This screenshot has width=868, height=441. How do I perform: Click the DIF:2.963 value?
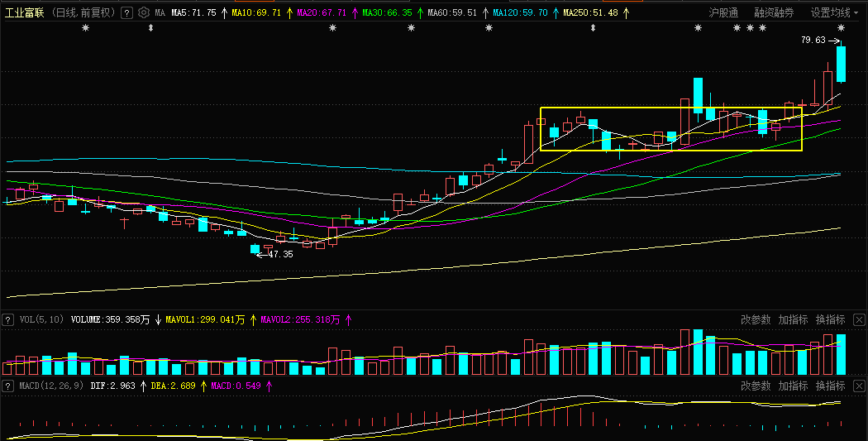point(113,386)
